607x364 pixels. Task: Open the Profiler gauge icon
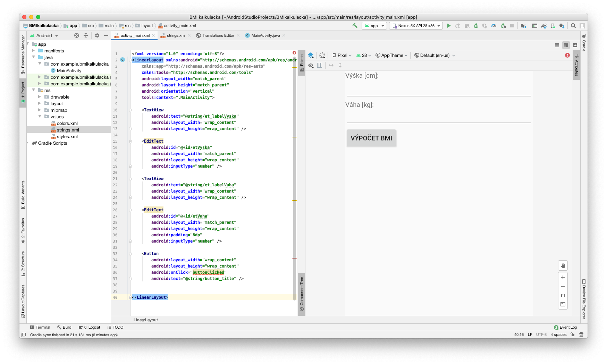[x=494, y=26]
